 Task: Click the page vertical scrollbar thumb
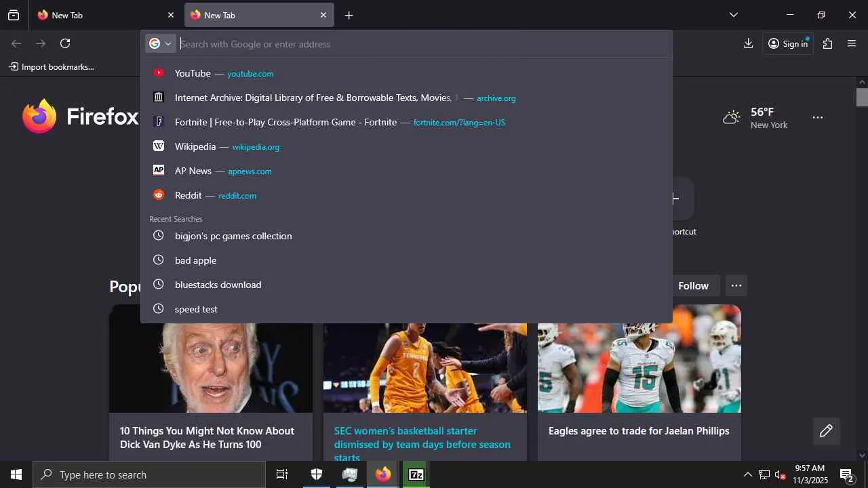click(x=862, y=97)
